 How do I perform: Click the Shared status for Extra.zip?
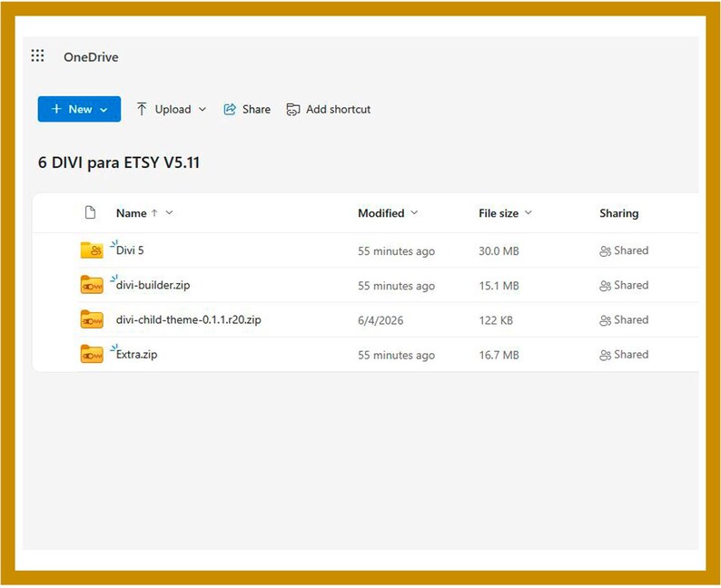(624, 355)
